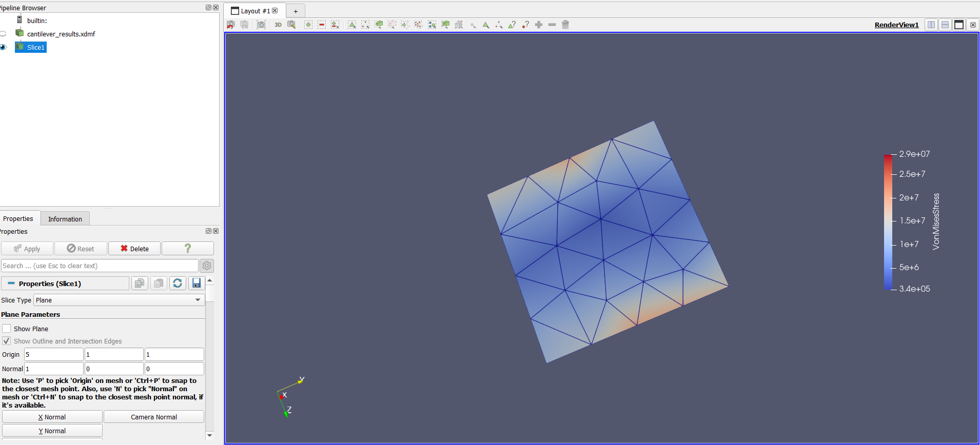Float the Pipeline Browser panel

click(208, 8)
